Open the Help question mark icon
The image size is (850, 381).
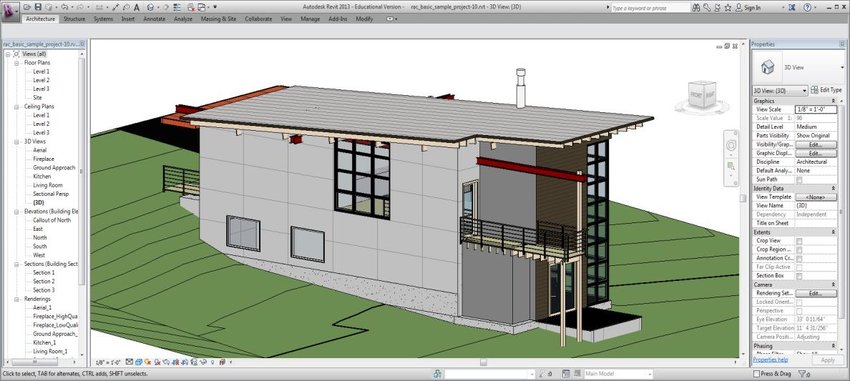tap(807, 8)
